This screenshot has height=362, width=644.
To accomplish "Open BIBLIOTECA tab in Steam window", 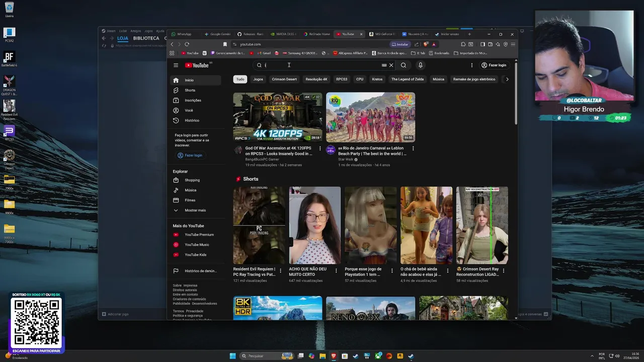I will click(x=146, y=38).
